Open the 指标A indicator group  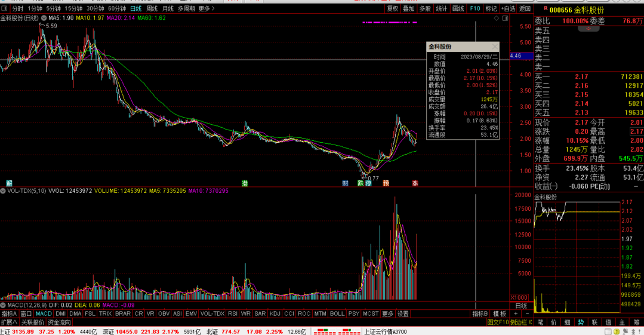[9, 314]
